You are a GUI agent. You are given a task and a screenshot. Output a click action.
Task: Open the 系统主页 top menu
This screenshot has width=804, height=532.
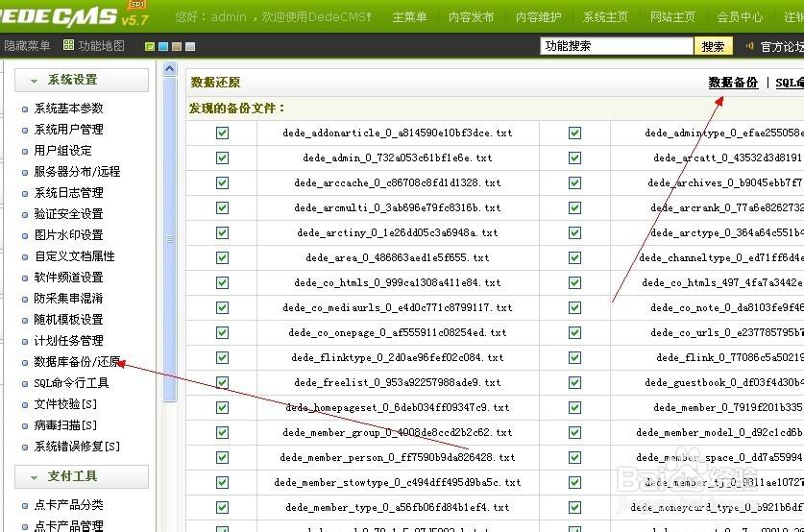click(x=605, y=17)
